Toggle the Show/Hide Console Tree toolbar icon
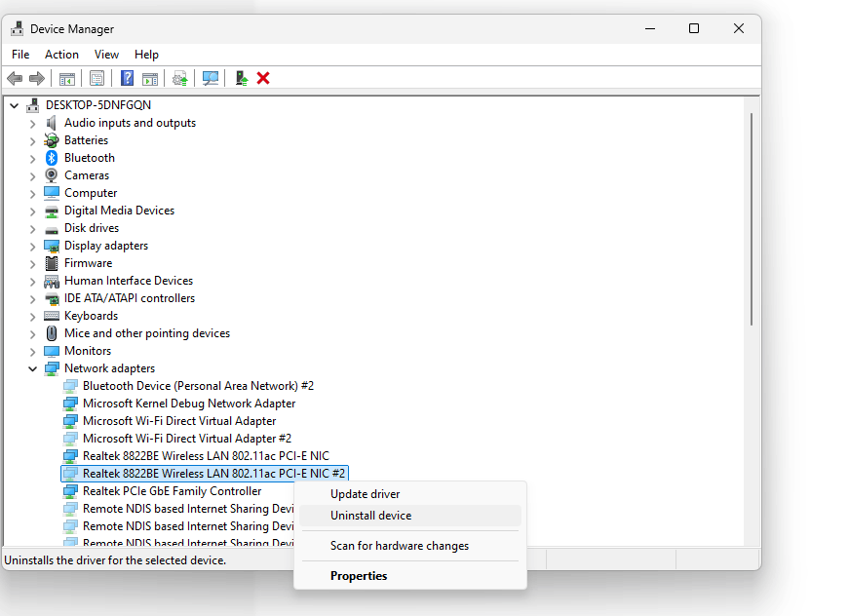Image resolution: width=849 pixels, height=616 pixels. pos(66,78)
